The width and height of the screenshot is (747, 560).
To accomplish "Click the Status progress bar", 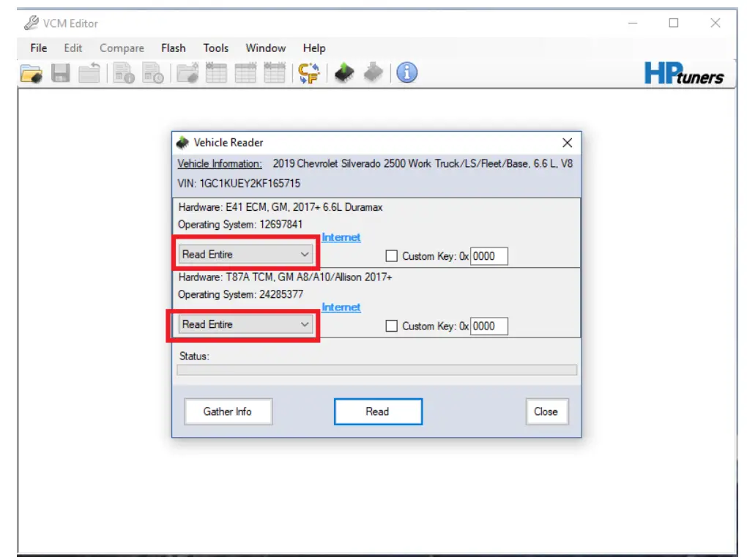I will coord(376,370).
